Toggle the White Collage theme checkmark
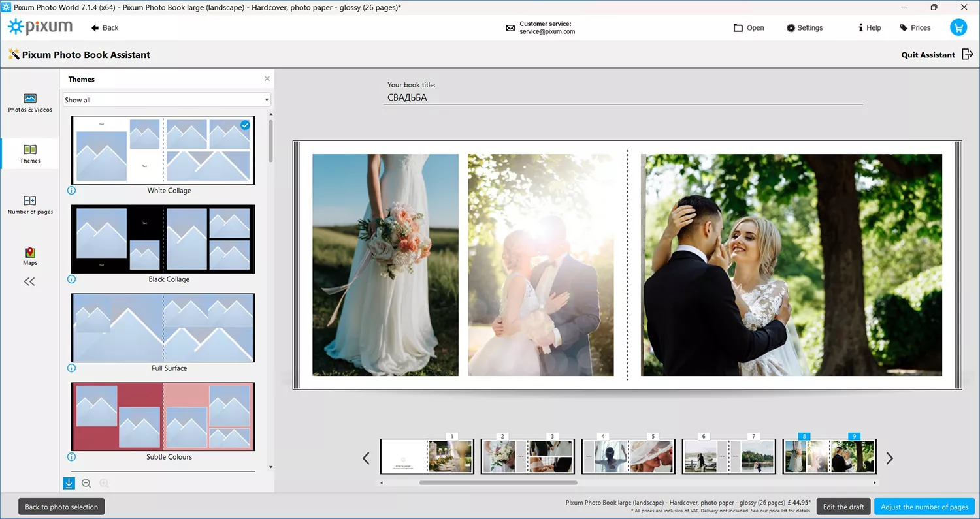Screen dimensions: 980x519 tap(245, 125)
